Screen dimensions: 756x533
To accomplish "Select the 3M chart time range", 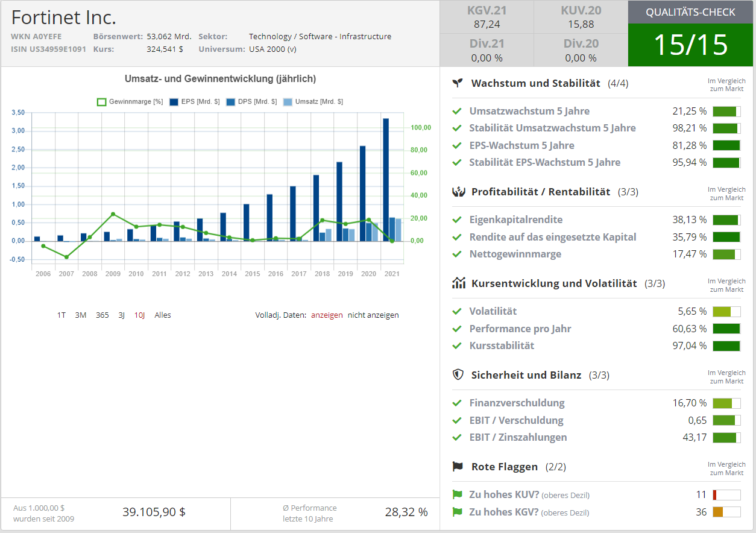I will coord(81,315).
